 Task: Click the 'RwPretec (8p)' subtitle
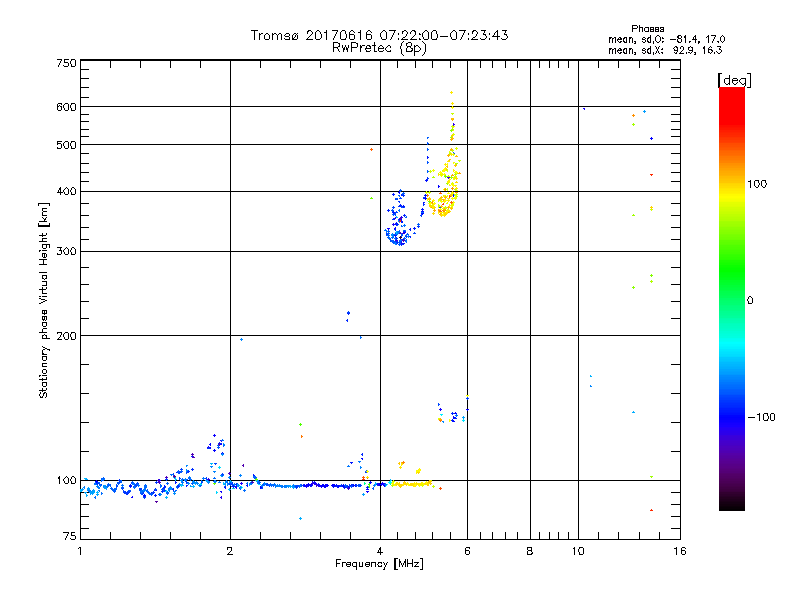coord(379,48)
